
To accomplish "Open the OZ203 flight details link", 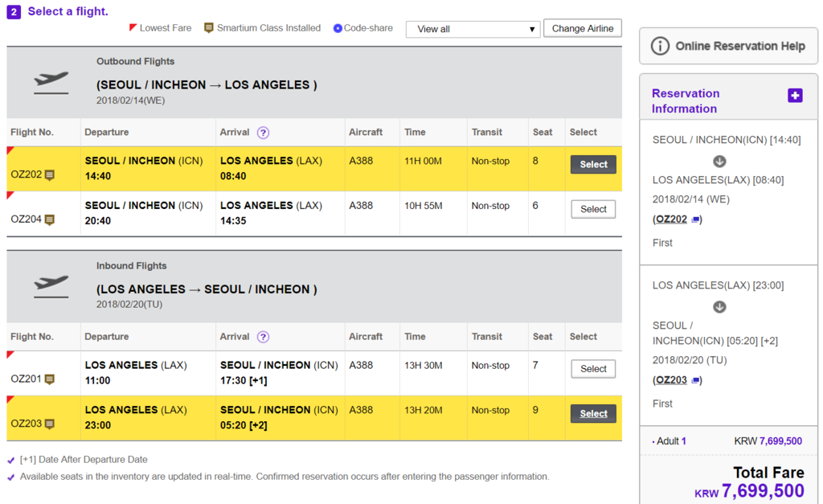I will point(671,379).
